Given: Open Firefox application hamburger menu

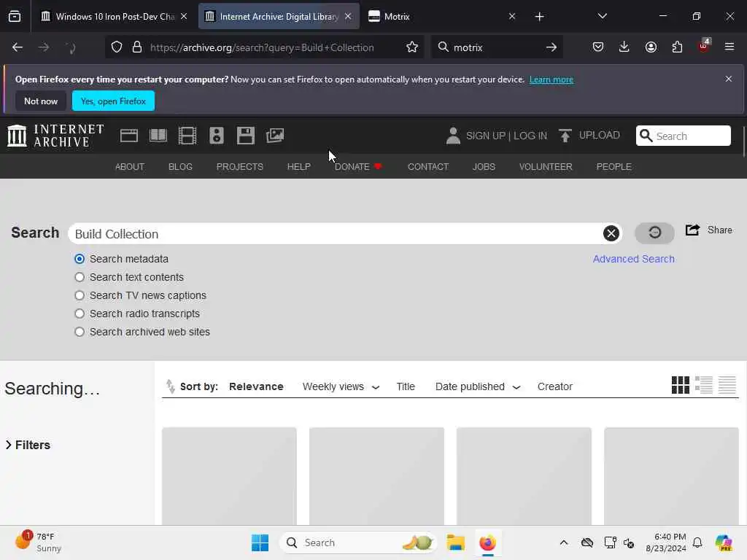Looking at the screenshot, I should pos(729,47).
